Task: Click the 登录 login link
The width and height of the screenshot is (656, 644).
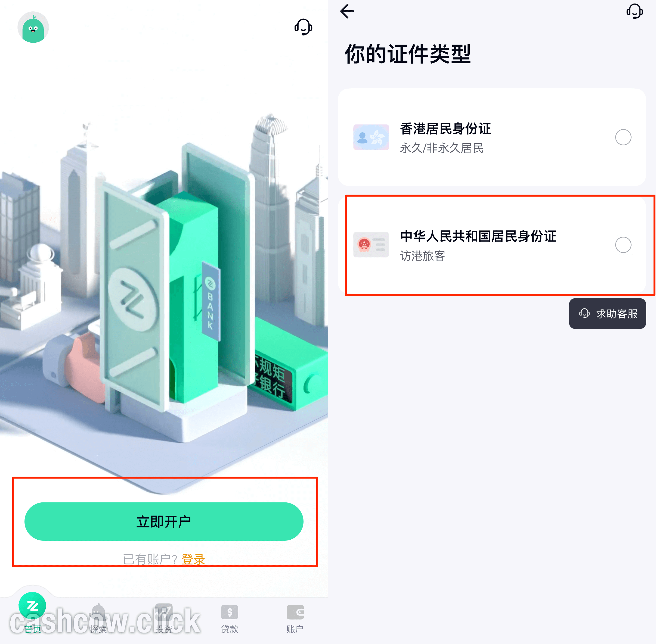Action: pos(193,559)
